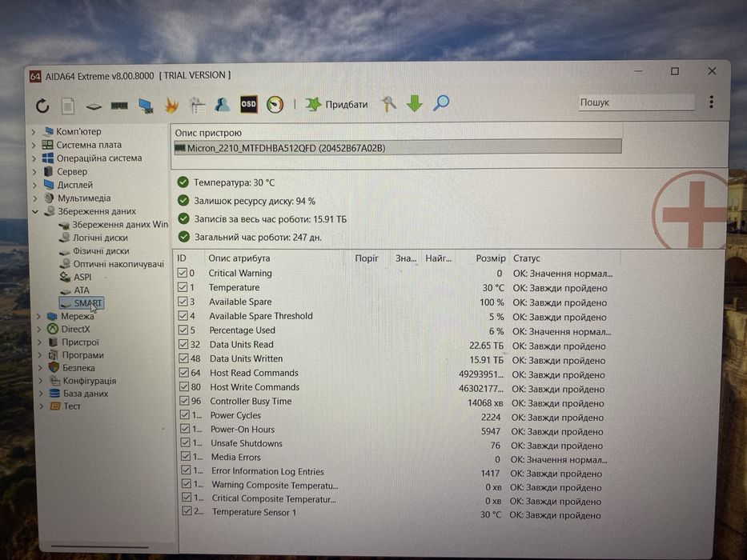The width and height of the screenshot is (747, 560).
Task: Toggle the Temperature attribute checkbox
Action: pos(183,287)
